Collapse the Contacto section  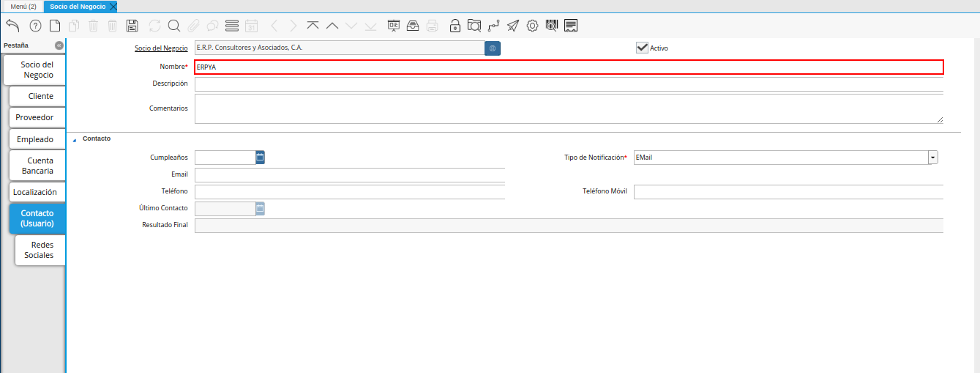[x=74, y=139]
